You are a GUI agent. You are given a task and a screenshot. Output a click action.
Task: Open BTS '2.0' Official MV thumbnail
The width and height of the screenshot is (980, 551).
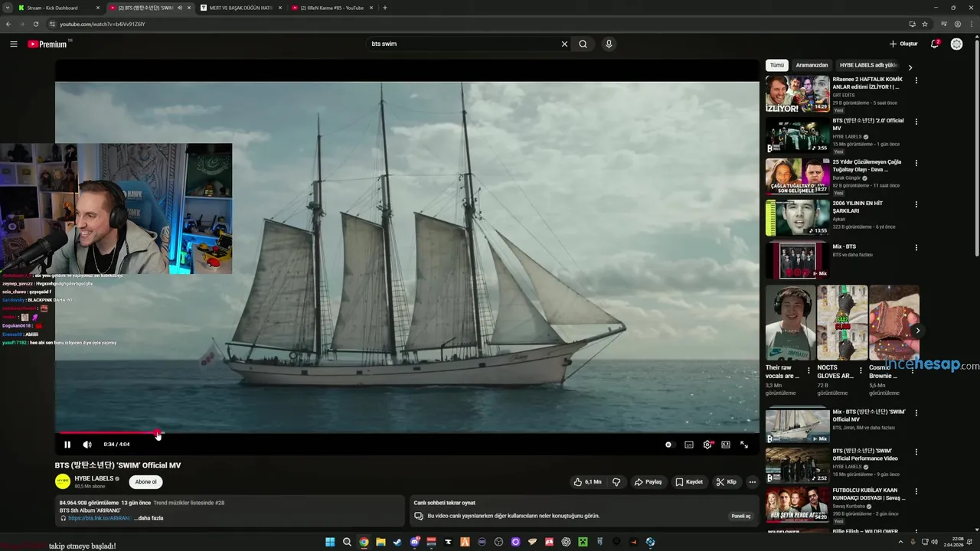797,135
